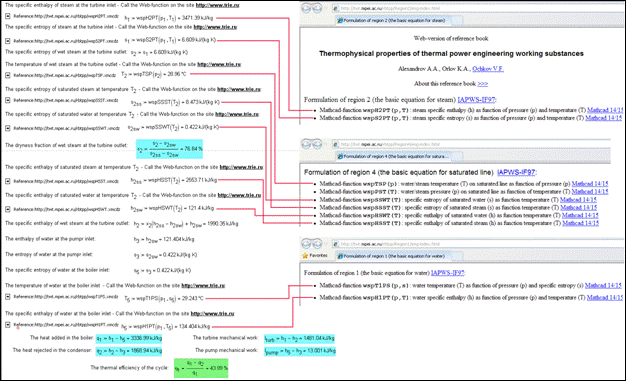Click the address bar of region 2 browser
626x381 pixels.
click(477, 8)
